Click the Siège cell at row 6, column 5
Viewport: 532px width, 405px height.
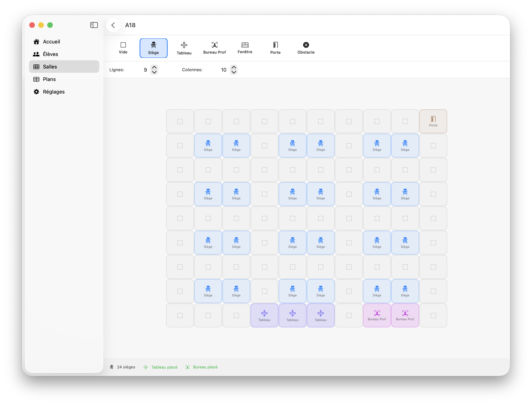coord(292,243)
